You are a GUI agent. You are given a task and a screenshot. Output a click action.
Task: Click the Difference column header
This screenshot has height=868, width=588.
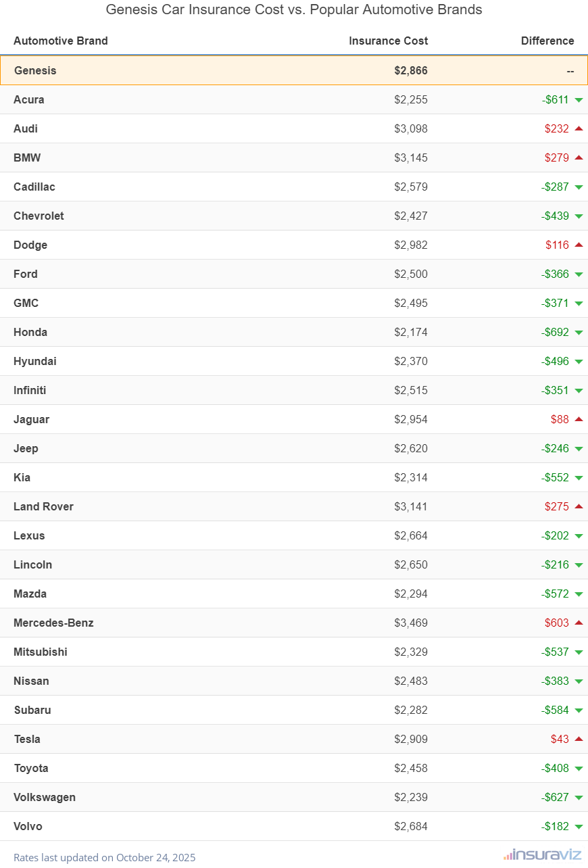pyautogui.click(x=547, y=41)
